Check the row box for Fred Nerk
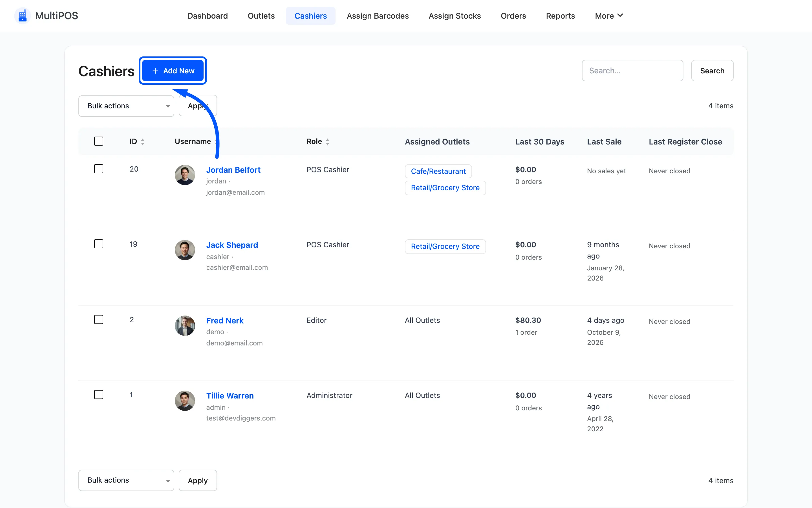This screenshot has height=508, width=812. pos(99,319)
